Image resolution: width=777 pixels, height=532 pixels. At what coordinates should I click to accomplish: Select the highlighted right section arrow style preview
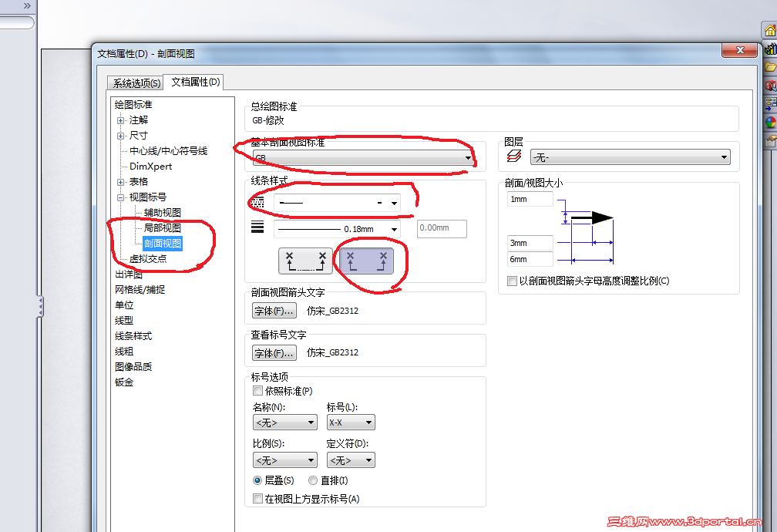(368, 260)
